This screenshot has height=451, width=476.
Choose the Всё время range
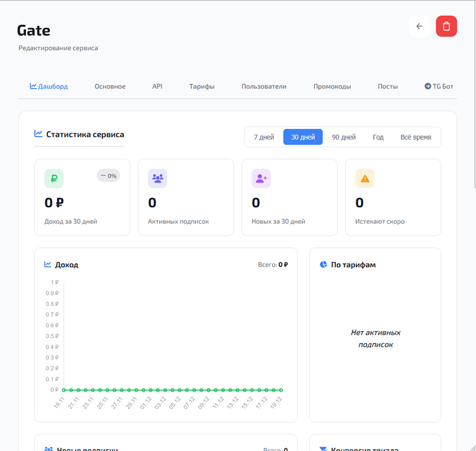416,137
